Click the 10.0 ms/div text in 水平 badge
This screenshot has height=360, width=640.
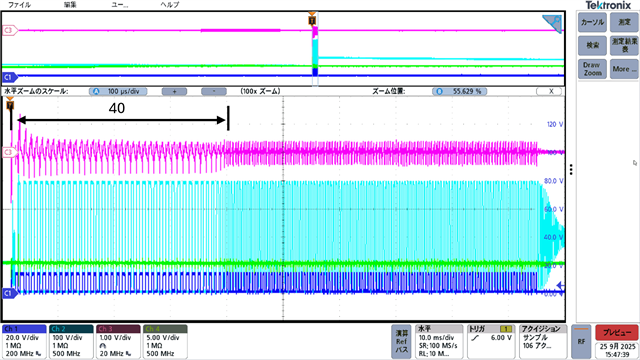(436, 338)
